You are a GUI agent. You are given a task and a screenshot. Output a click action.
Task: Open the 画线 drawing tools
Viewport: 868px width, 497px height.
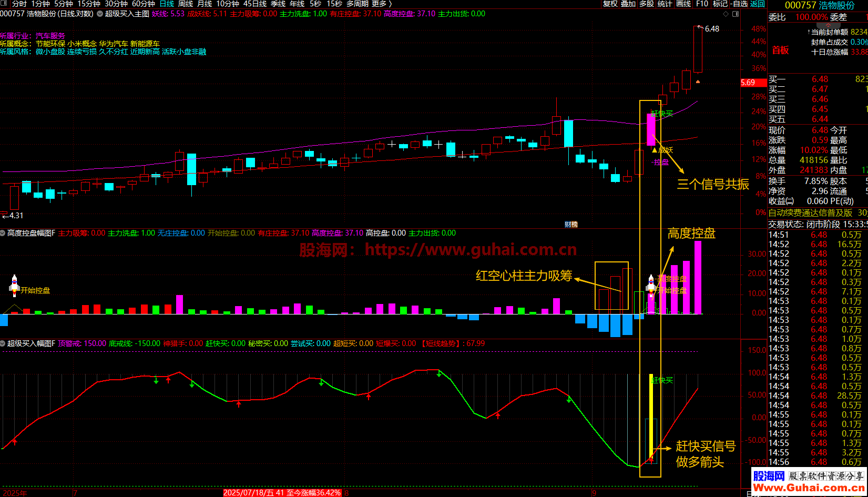pyautogui.click(x=683, y=4)
